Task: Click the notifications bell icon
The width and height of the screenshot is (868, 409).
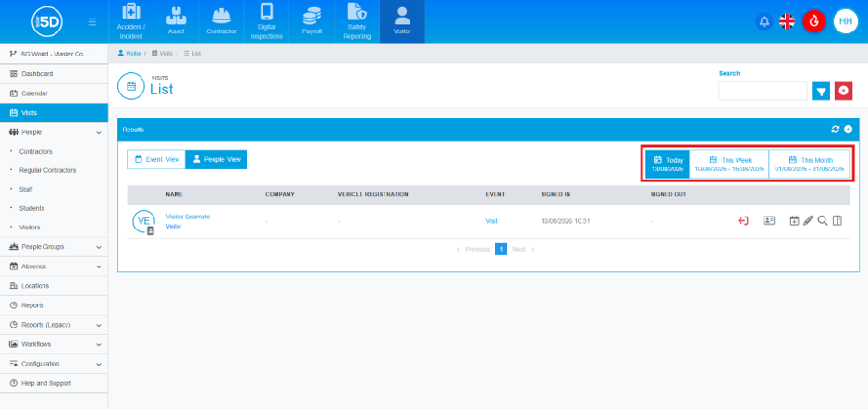Action: click(764, 21)
